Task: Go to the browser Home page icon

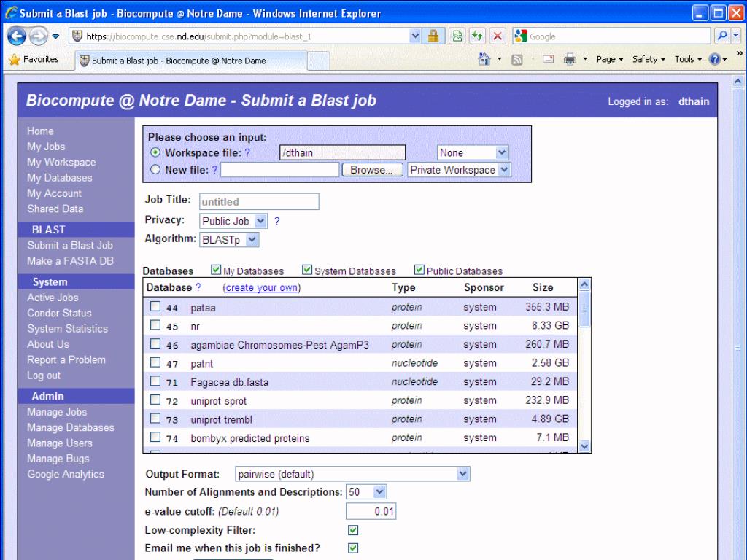Action: 484,59
